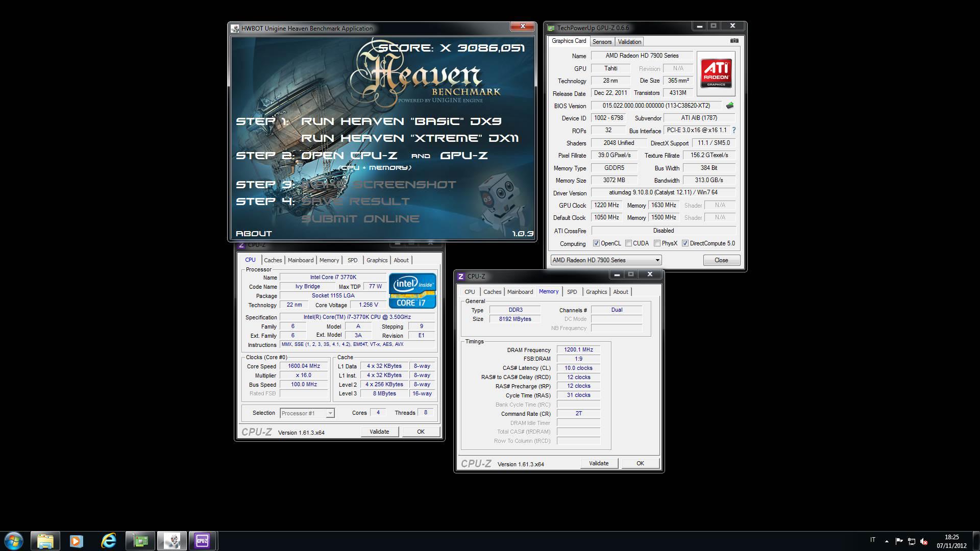Click OK in CPU-Z Memory window
980x551 pixels.
pos(640,463)
